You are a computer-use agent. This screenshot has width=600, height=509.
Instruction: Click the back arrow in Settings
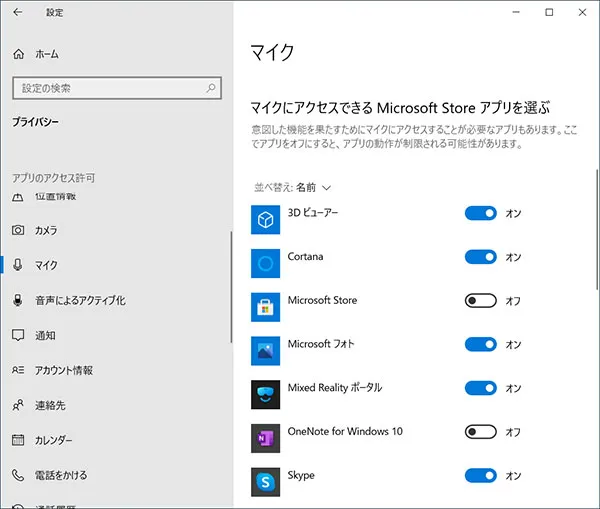coord(18,12)
